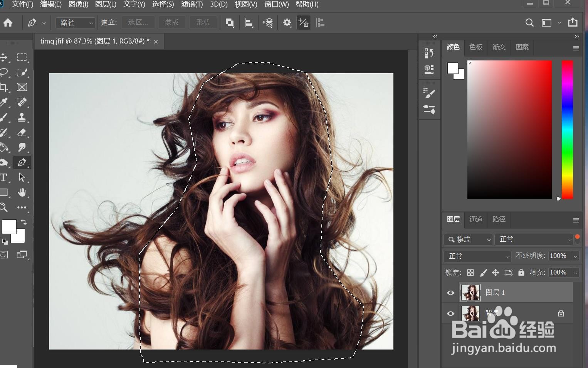
Task: Switch to the 色板 tab
Action: coord(476,47)
